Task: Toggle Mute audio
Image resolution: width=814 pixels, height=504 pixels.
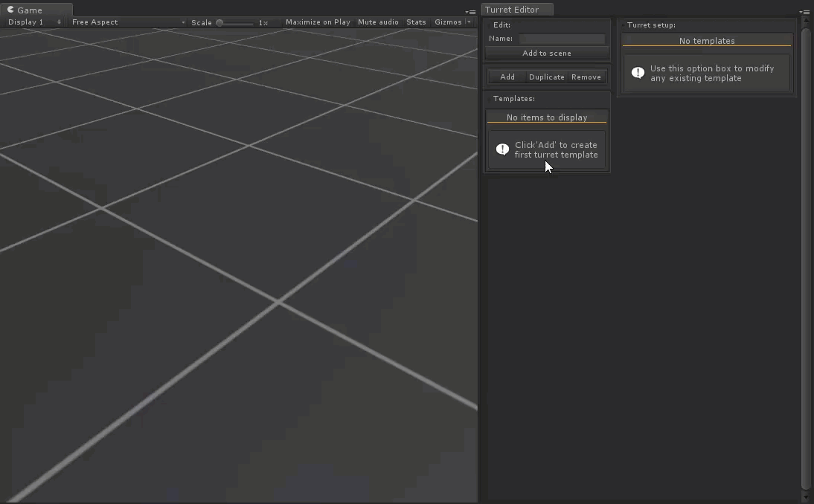Action: coord(378,22)
